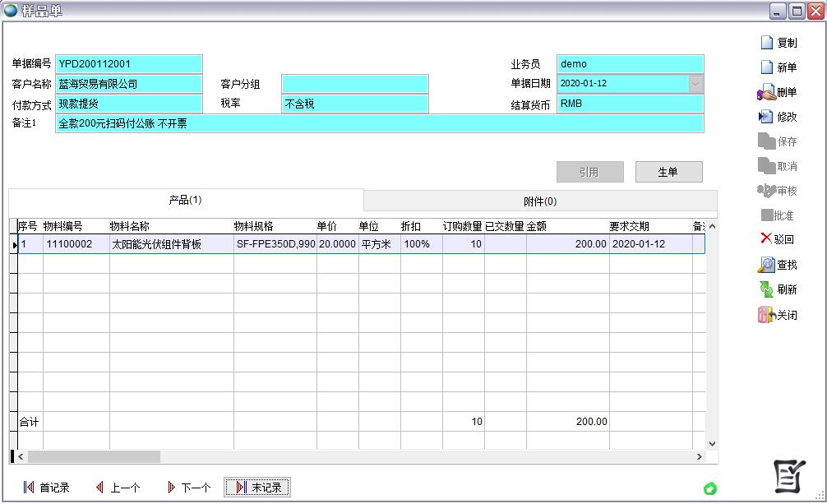827x504 pixels.
Task: Click the 复制 (copy) document icon
Action: tap(766, 43)
